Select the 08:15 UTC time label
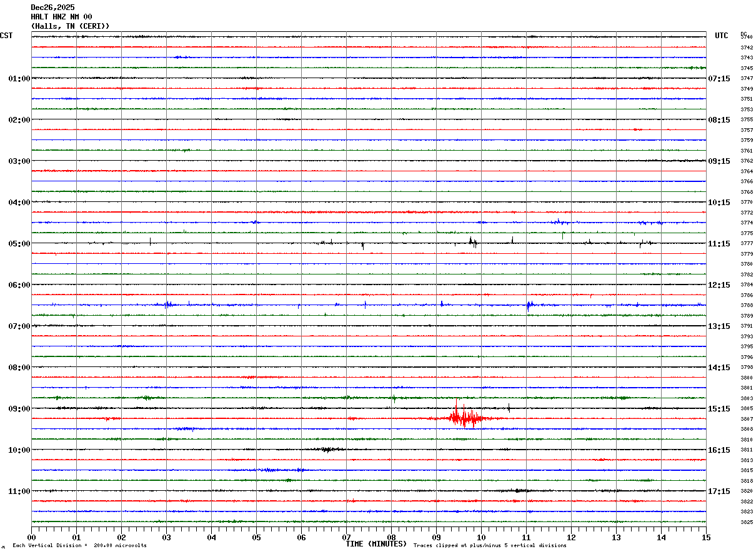This screenshot has height=554, width=756. [719, 120]
